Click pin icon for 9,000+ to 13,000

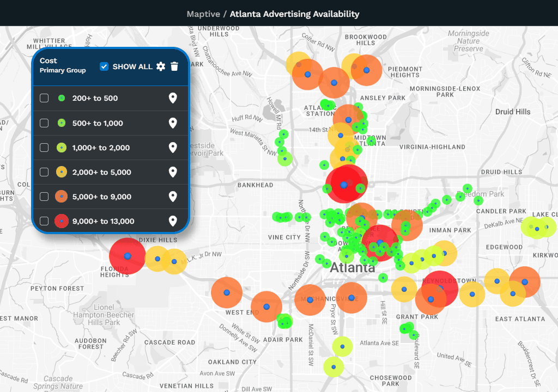pos(173,221)
